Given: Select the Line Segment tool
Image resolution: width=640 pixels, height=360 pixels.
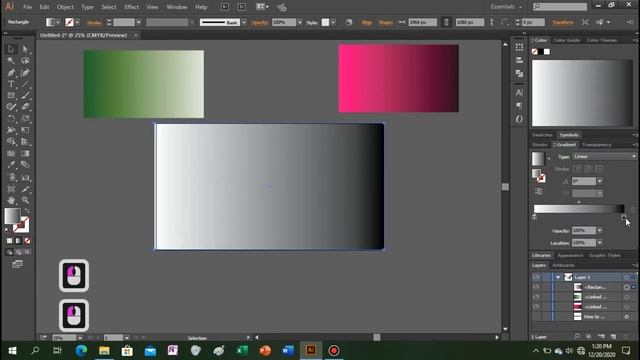Looking at the screenshot, I should point(25,84).
